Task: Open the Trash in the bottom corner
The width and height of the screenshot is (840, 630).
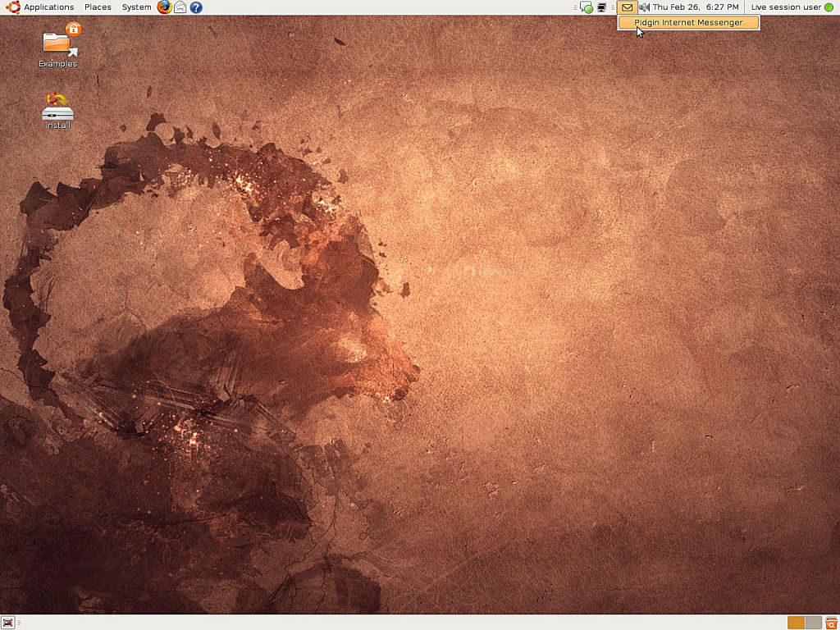Action: tap(831, 622)
